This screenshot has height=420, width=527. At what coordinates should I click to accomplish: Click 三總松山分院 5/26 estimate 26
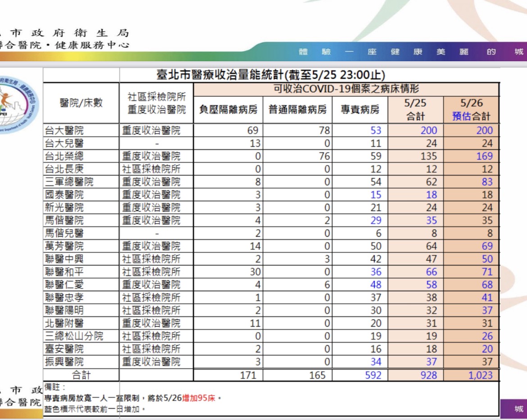(487, 336)
